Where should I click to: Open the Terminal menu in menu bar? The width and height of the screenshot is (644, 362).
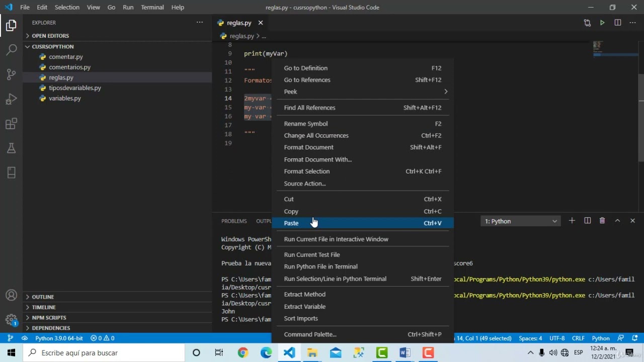(x=152, y=7)
